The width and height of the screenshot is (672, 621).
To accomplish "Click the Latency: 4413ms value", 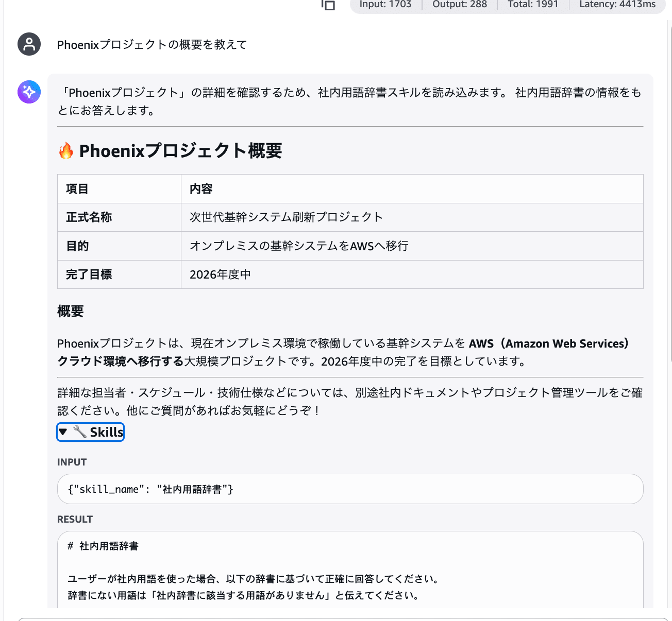I will pos(617,5).
